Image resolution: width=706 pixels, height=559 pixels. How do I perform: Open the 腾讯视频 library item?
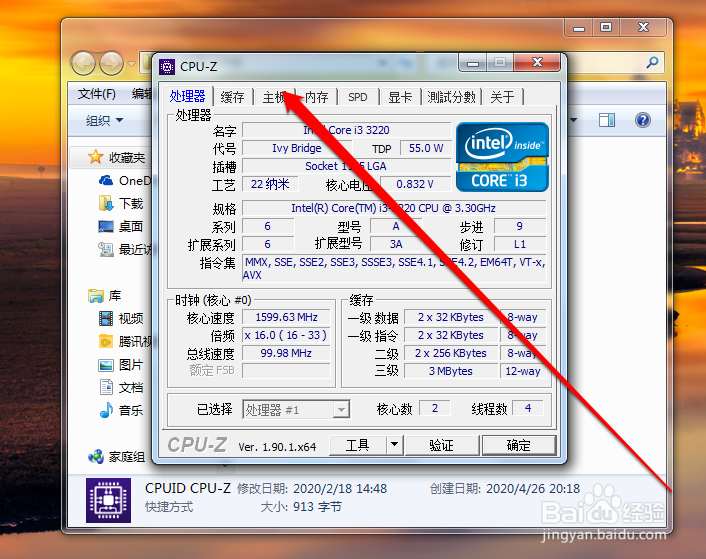[125, 342]
